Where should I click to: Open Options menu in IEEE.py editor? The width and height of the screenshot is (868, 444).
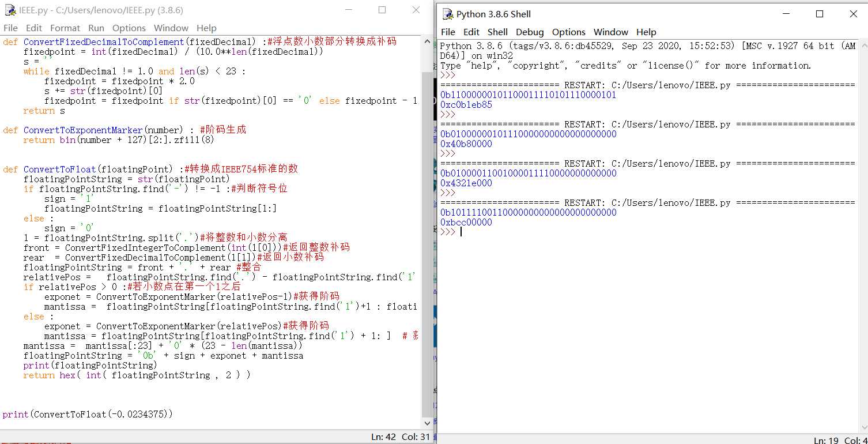(129, 28)
